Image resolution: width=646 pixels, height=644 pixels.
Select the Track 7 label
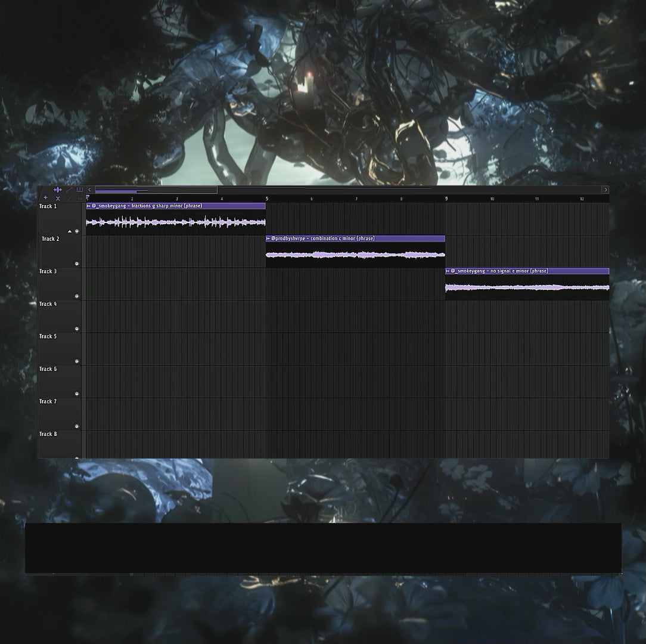(x=48, y=401)
